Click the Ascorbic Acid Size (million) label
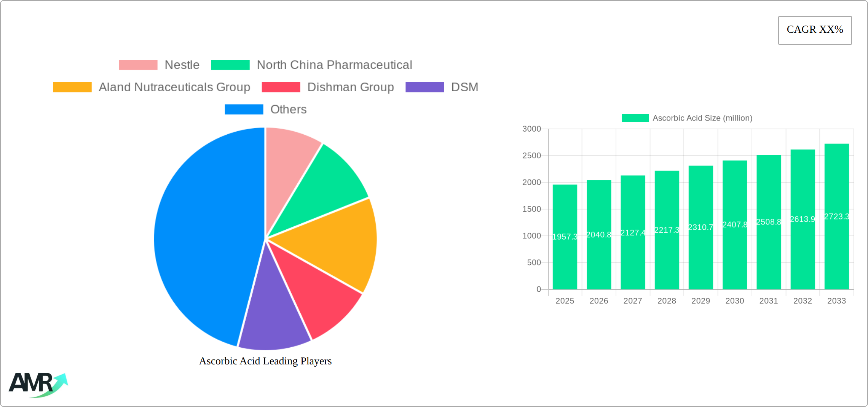The image size is (868, 407). (x=702, y=118)
